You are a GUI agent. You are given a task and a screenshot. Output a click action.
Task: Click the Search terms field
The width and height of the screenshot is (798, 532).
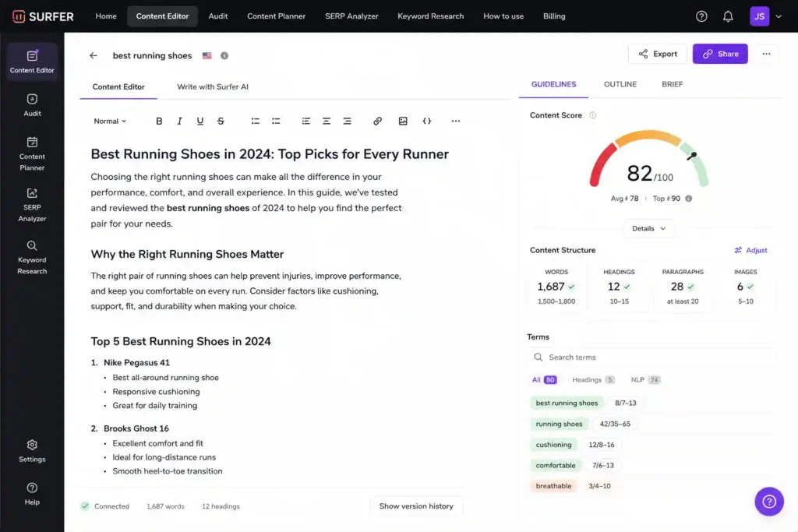pos(651,357)
